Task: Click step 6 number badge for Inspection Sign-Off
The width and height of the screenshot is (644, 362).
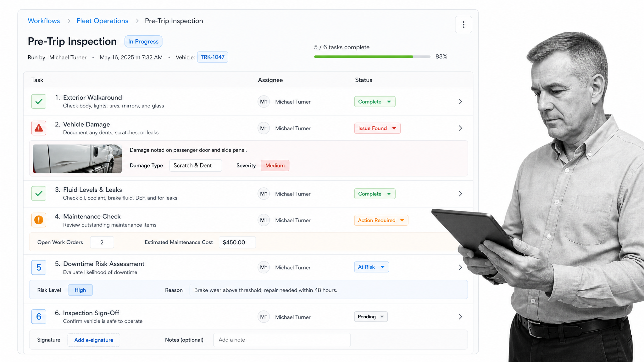Action: [x=39, y=316]
